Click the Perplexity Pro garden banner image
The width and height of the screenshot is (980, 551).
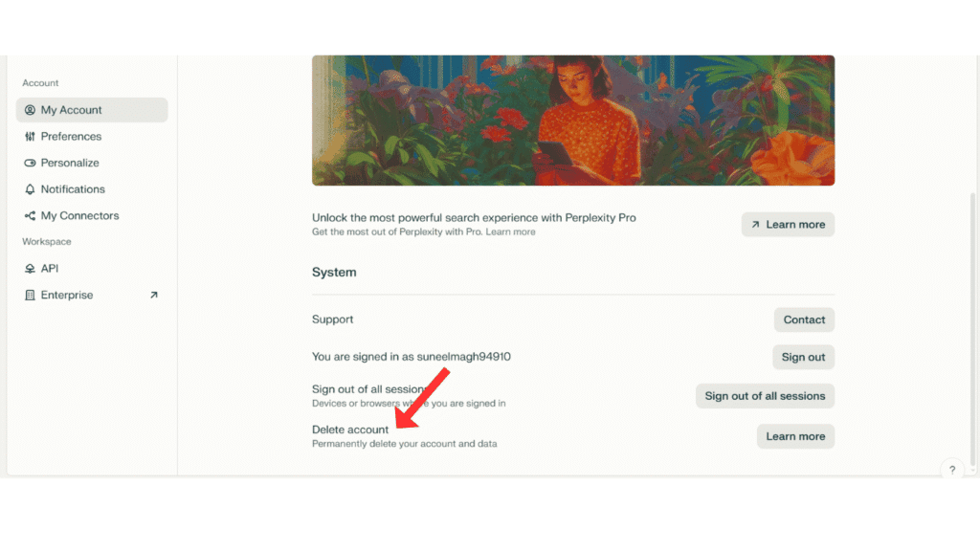point(572,120)
